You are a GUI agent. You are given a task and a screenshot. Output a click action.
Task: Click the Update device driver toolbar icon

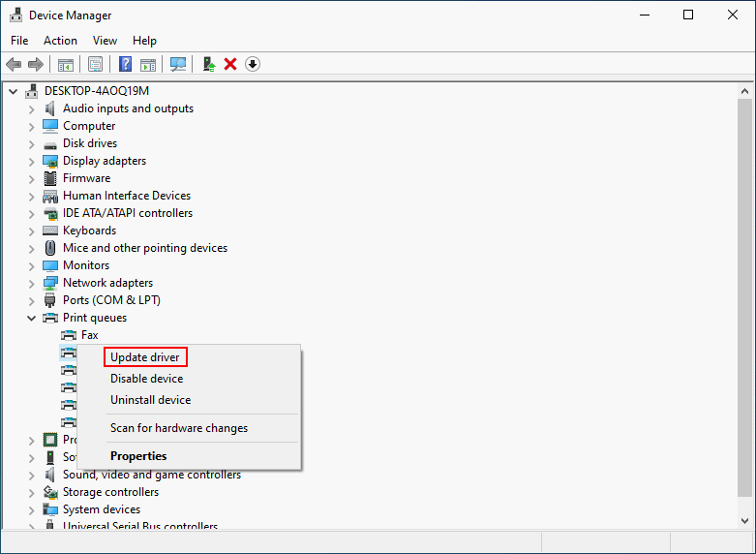(208, 64)
